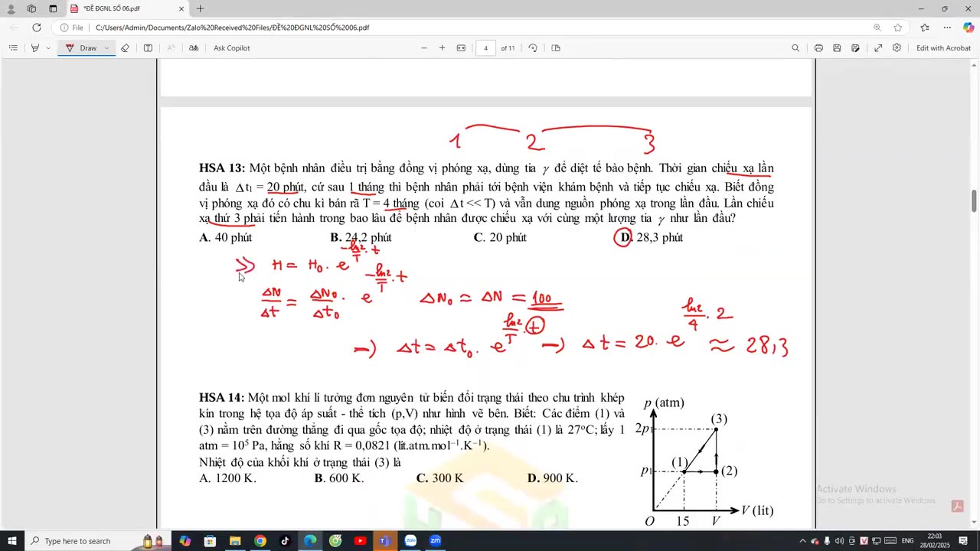Close the ĐỀ ĐGNL SỐ 06.pdf tab
The image size is (980, 551).
click(x=181, y=8)
